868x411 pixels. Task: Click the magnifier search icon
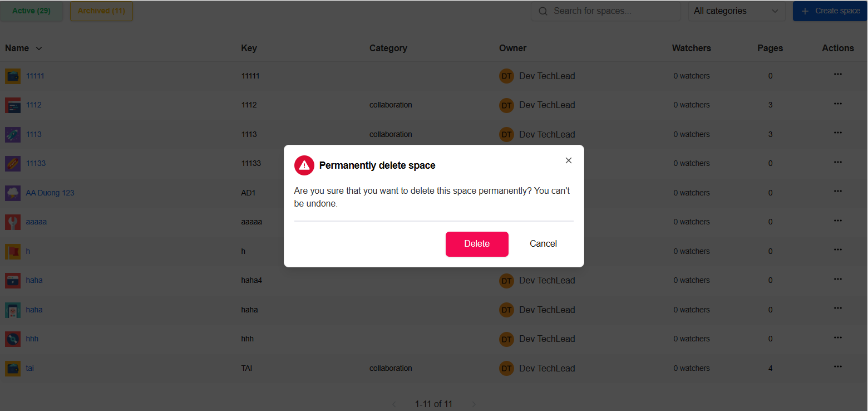coord(542,11)
